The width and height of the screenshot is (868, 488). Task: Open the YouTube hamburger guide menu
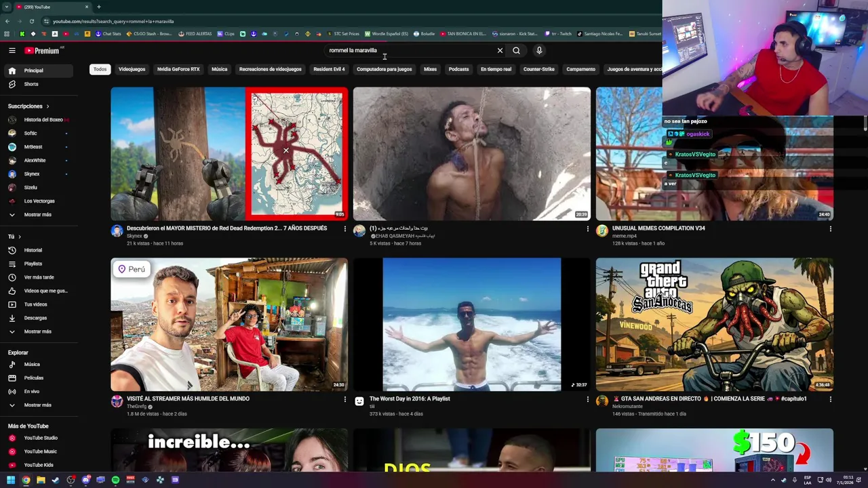coord(12,50)
